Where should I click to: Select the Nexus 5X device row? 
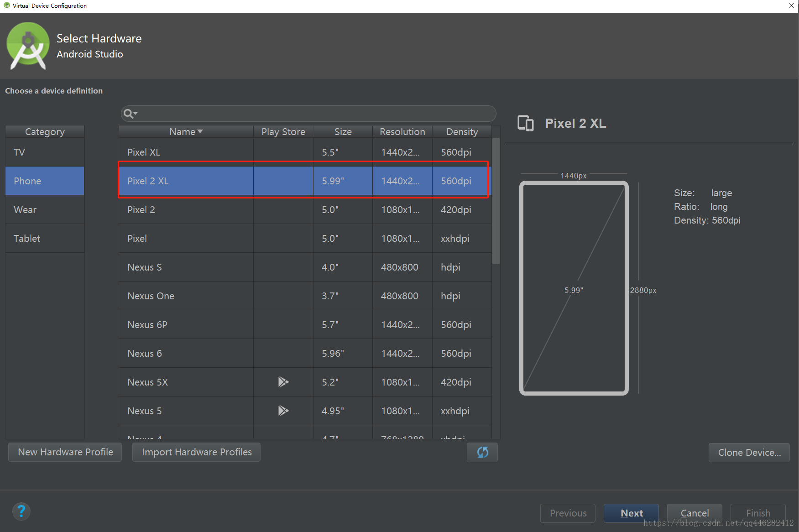tap(305, 382)
